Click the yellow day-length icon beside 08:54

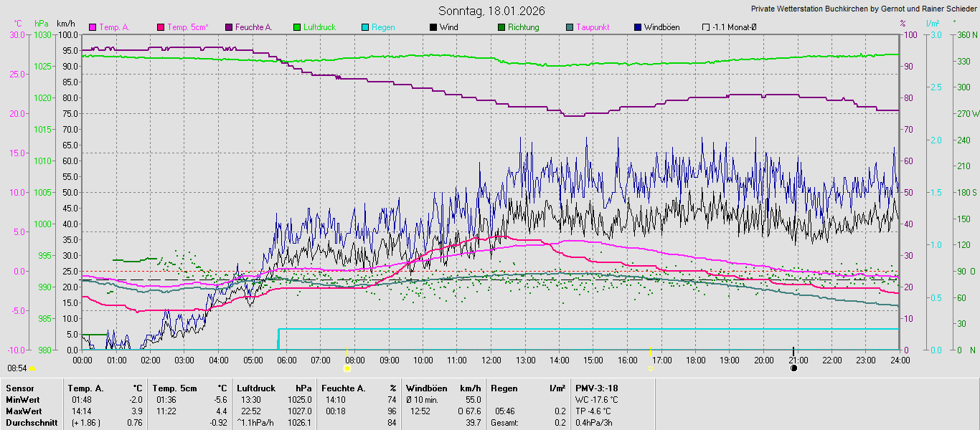[x=32, y=368]
